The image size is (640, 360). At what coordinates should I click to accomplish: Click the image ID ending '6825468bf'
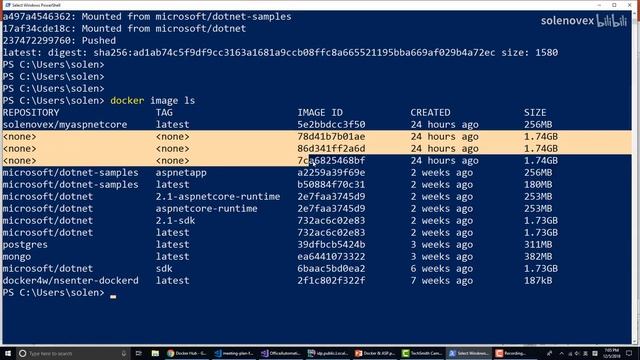pyautogui.click(x=331, y=160)
